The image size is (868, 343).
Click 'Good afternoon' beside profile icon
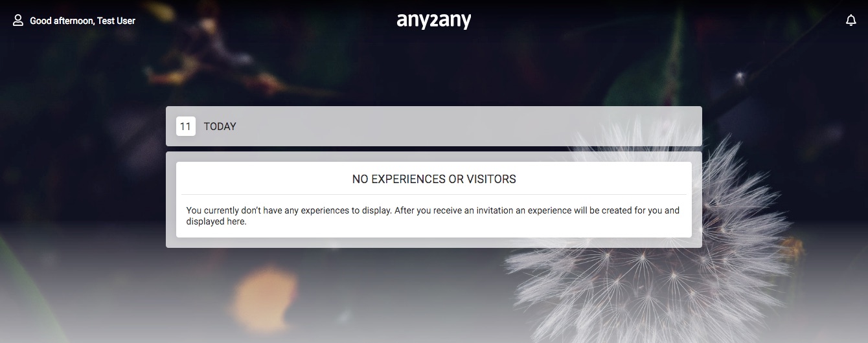(62, 21)
